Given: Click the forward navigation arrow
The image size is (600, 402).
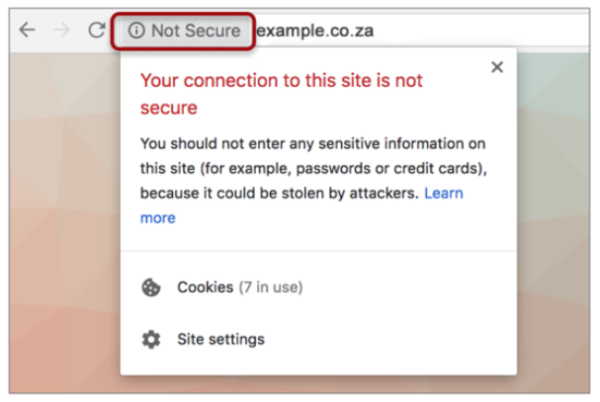Looking at the screenshot, I should pyautogui.click(x=62, y=30).
